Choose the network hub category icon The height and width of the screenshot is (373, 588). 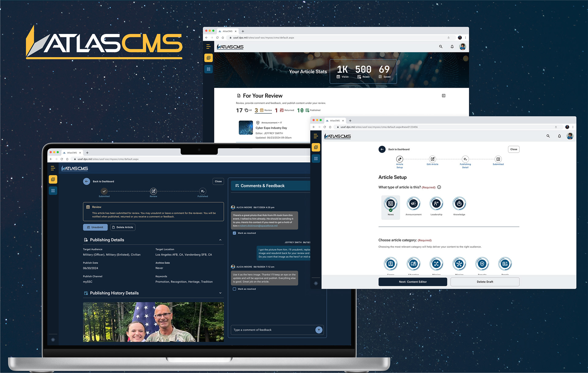tap(459, 264)
